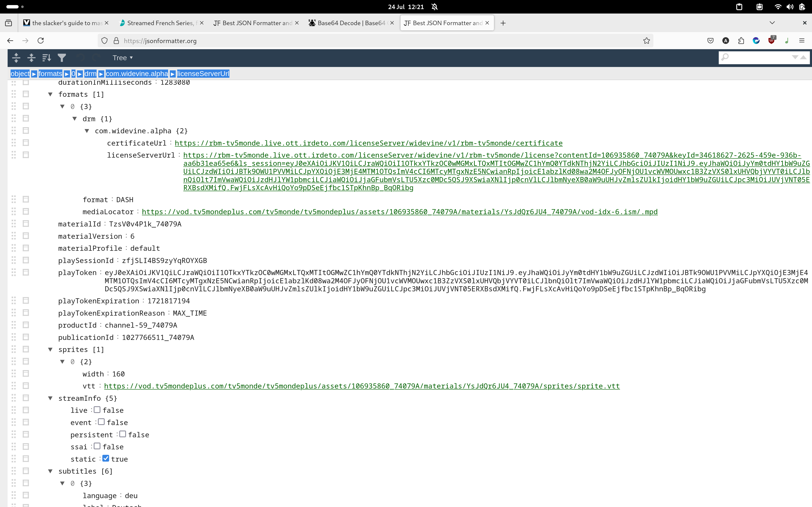Switch to Base64 Decode tab
This screenshot has width=812, height=507.
(351, 23)
